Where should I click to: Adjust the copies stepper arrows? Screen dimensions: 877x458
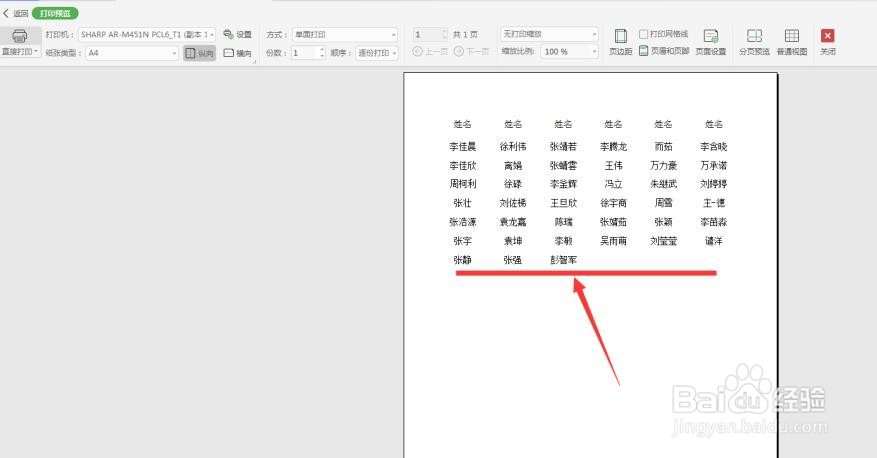[322, 53]
